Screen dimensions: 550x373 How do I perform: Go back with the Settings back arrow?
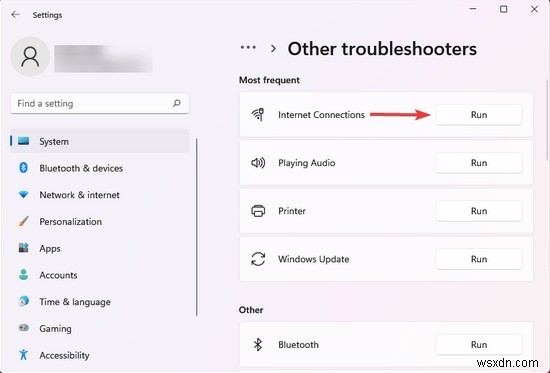[15, 15]
